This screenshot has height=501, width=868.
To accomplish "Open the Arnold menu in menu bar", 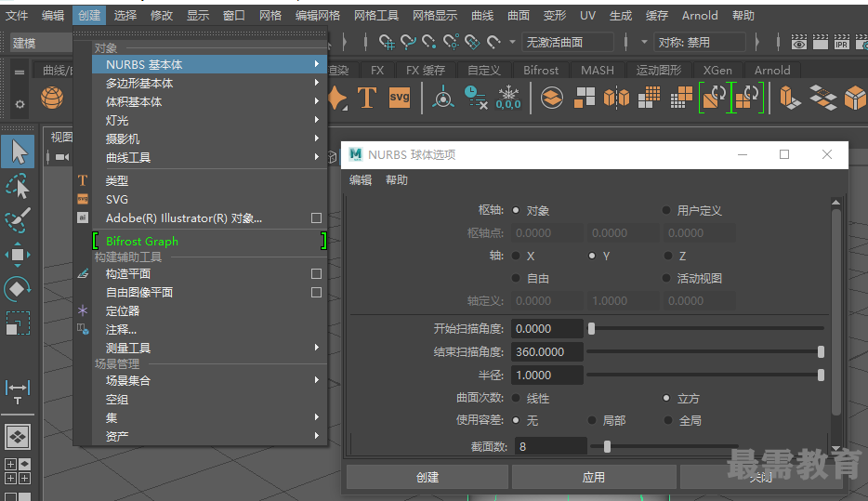I will pyautogui.click(x=700, y=16).
